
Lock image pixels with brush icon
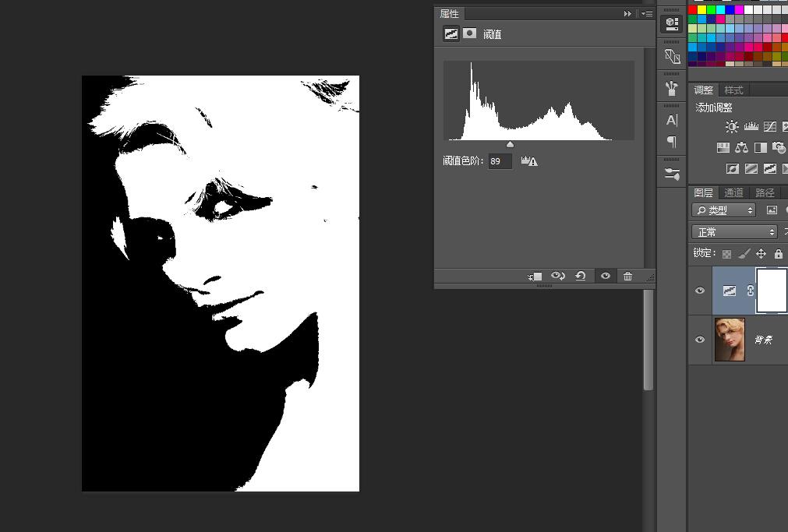744,254
